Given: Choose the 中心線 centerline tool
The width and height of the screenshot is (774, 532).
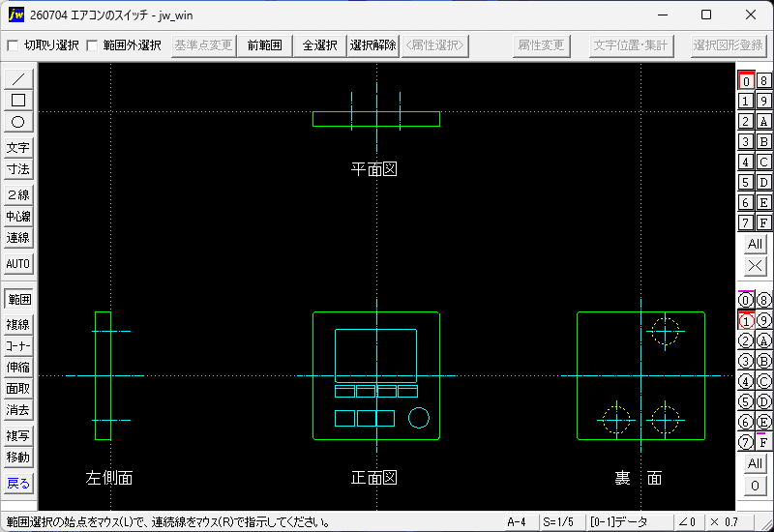Looking at the screenshot, I should click(18, 216).
